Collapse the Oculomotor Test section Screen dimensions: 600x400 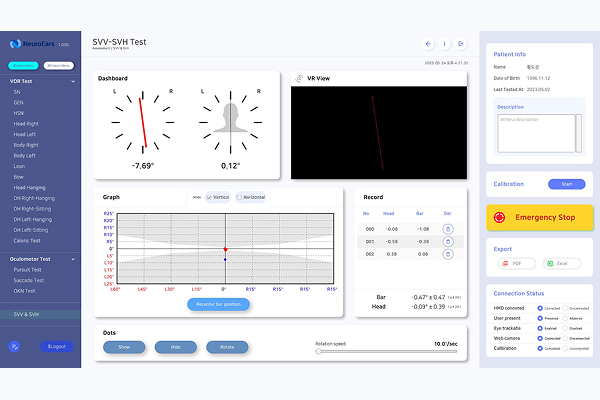[x=74, y=258]
